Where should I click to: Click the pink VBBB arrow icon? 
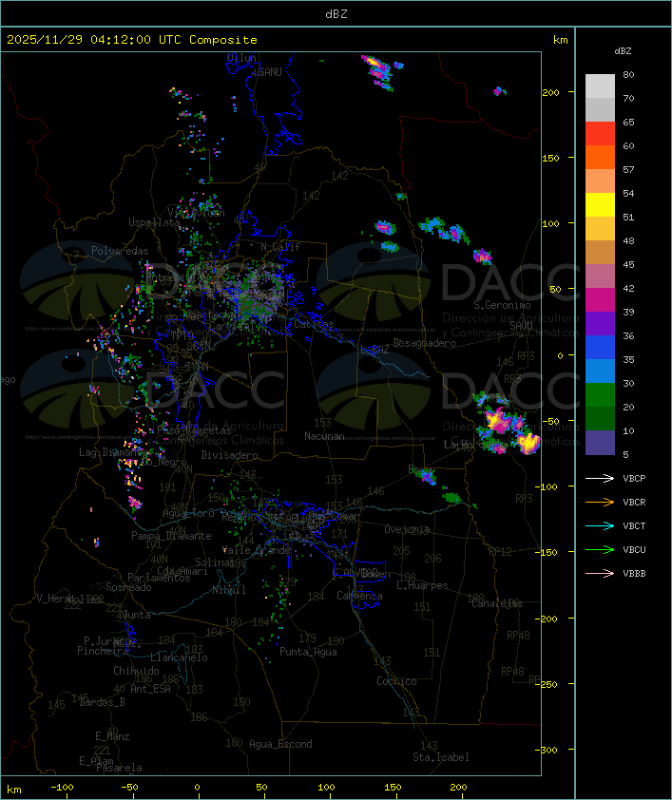coord(600,574)
